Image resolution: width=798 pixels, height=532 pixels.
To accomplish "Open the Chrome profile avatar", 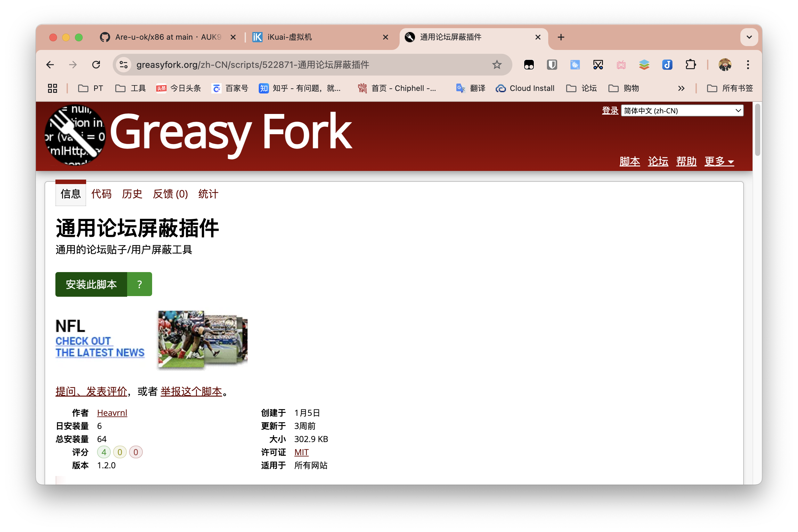I will (725, 65).
